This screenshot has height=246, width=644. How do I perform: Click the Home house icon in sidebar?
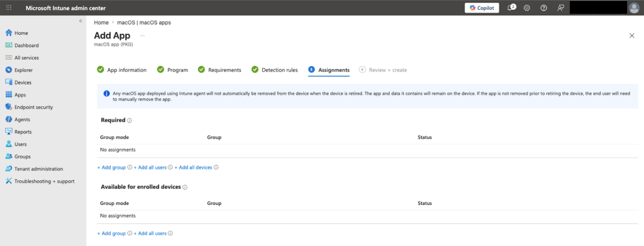[9, 33]
